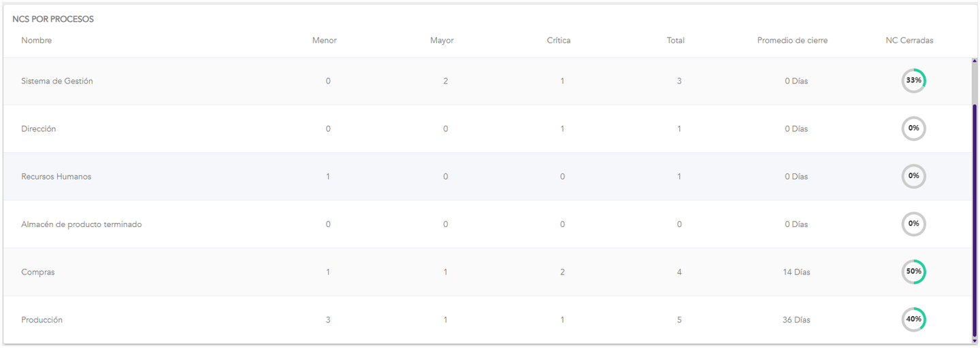This screenshot has width=980, height=348.
Task: Click the 33% closed indicator for Sistema de Gestión
Action: coord(913,80)
